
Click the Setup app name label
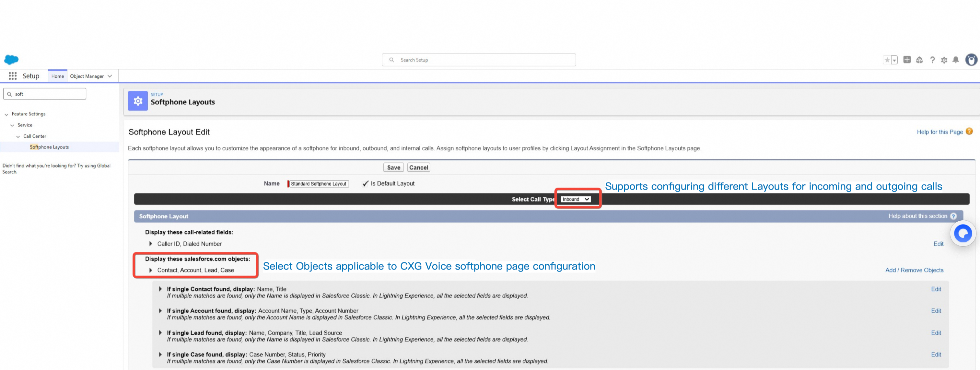[31, 76]
